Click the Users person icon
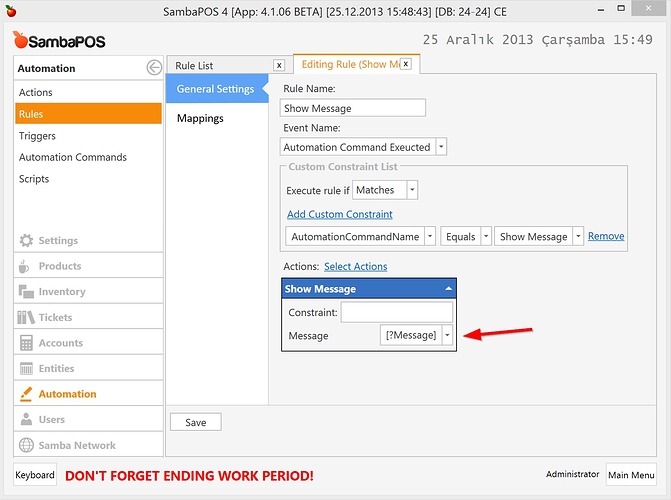This screenshot has width=671, height=500. (26, 420)
